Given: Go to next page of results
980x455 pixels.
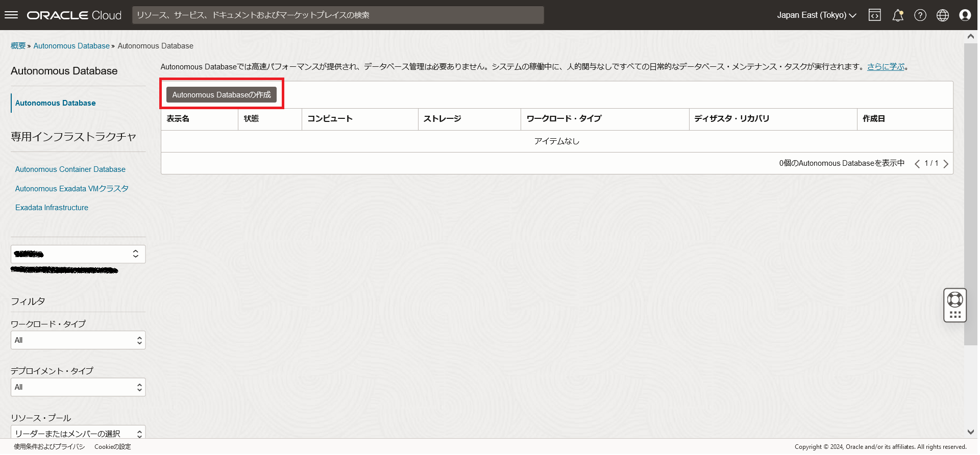Looking at the screenshot, I should (946, 164).
